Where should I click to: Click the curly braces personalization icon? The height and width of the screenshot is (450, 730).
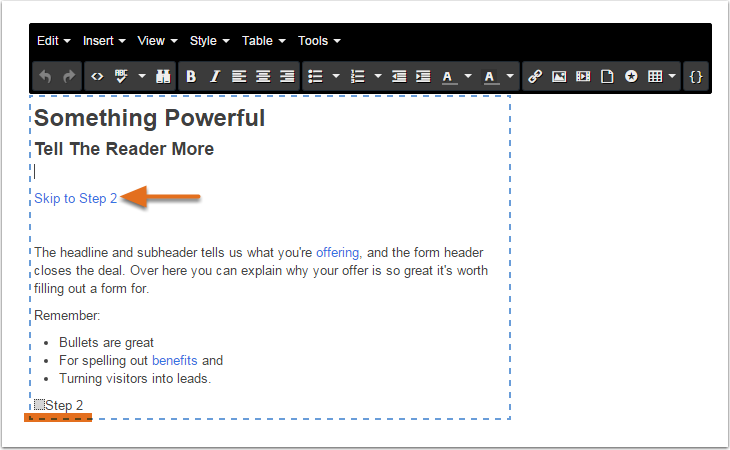pyautogui.click(x=696, y=76)
